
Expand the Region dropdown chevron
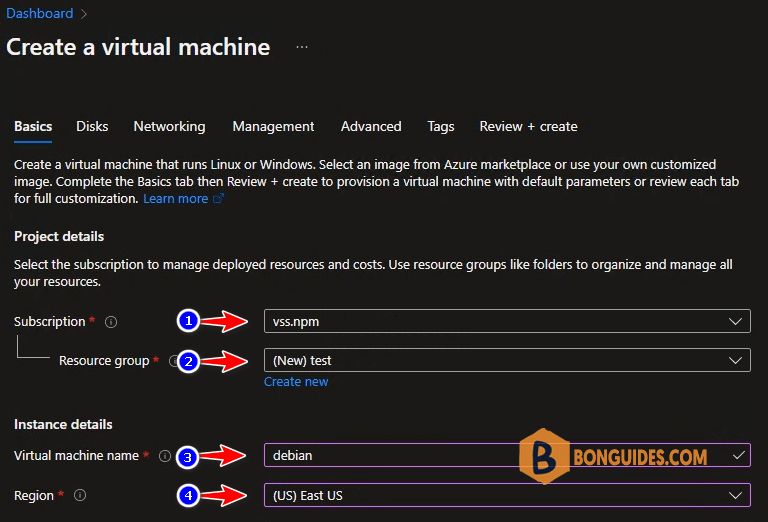pos(735,496)
